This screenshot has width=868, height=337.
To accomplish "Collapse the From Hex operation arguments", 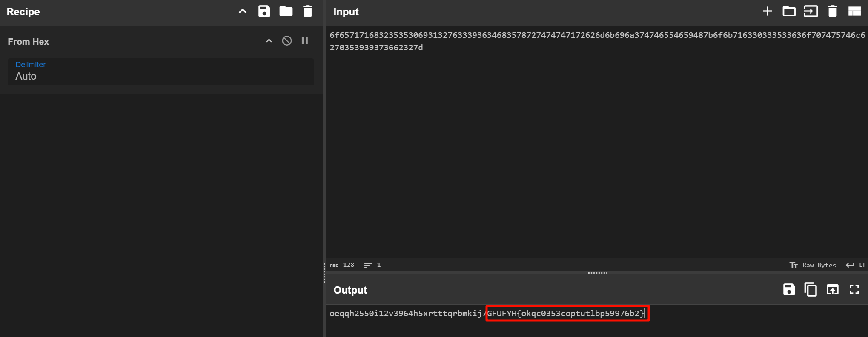I will (x=269, y=41).
